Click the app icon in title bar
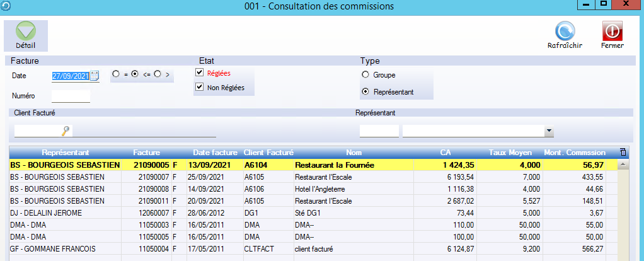This screenshot has width=644, height=261. point(6,6)
